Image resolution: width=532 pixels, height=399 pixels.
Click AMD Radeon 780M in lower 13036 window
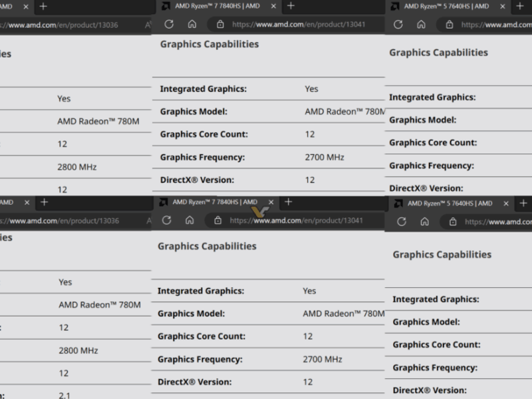pos(100,305)
